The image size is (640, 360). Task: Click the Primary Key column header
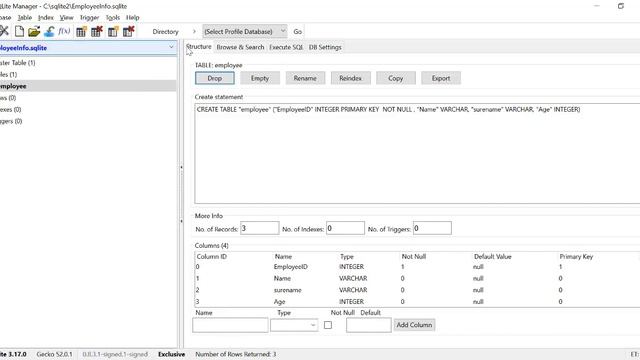(x=576, y=257)
